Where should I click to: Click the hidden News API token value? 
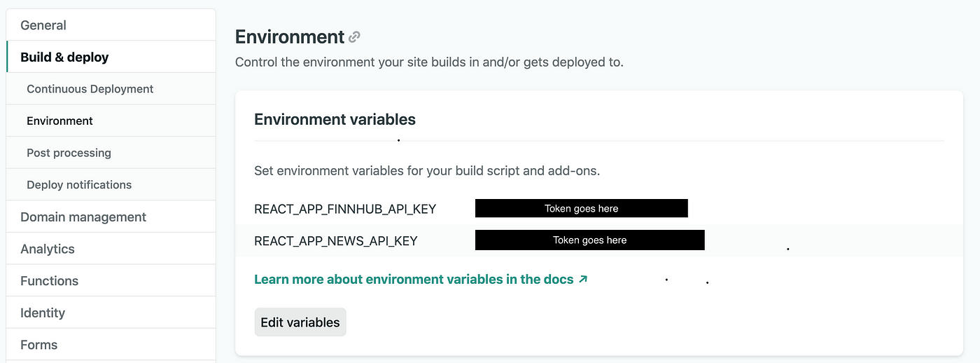(590, 240)
